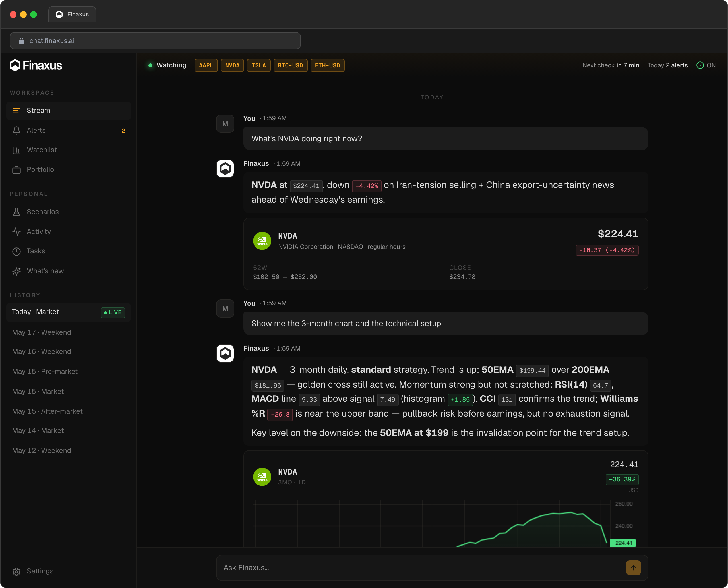Click the +36.39% chart change badge

(x=622, y=480)
